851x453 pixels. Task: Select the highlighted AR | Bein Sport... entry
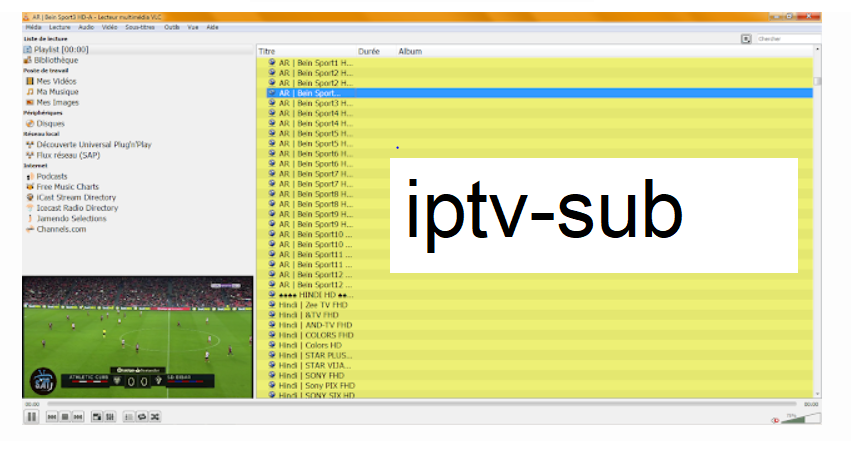[540, 93]
